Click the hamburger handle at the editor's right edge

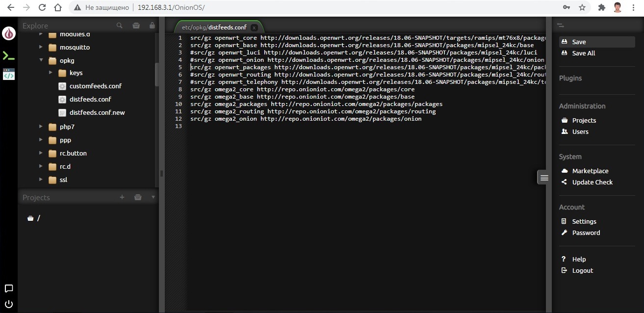pos(543,178)
